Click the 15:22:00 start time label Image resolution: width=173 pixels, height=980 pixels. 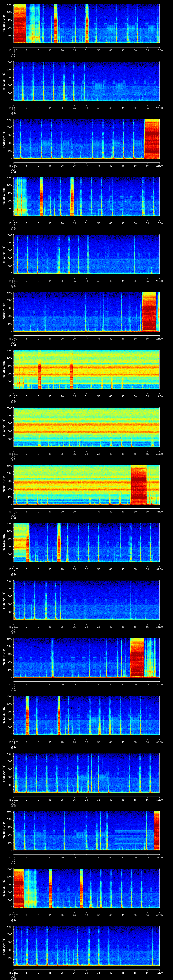[13, 50]
